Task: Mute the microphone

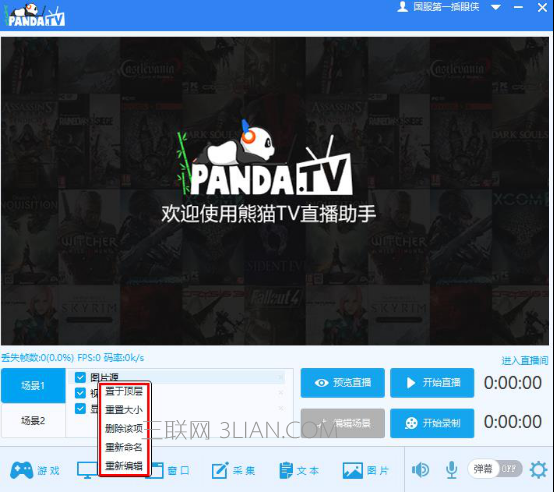Action: (452, 470)
